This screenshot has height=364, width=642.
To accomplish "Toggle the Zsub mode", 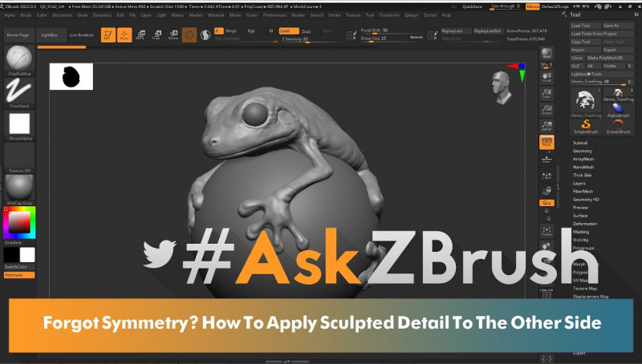I will (307, 31).
